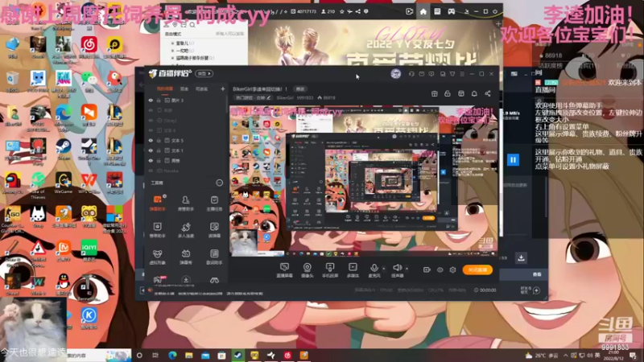Toggle visibility of the 图片 3 layer

tap(151, 100)
